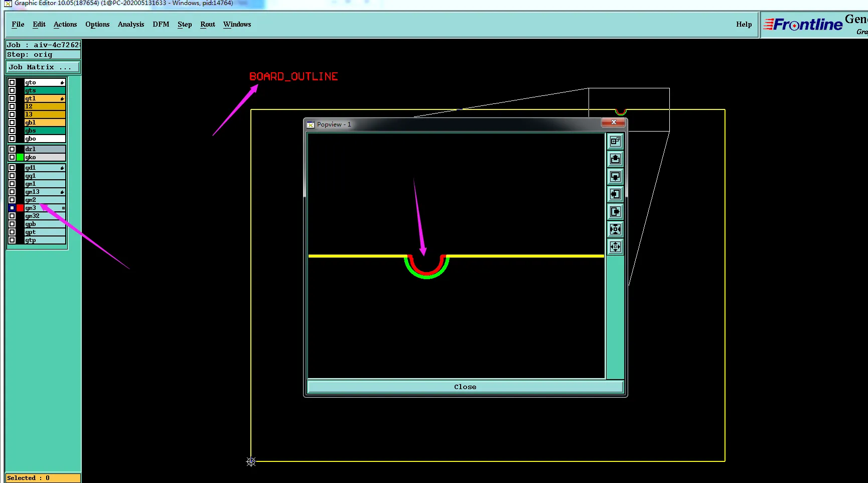Select the gm2 layer name
The width and height of the screenshot is (868, 483).
[x=45, y=200]
